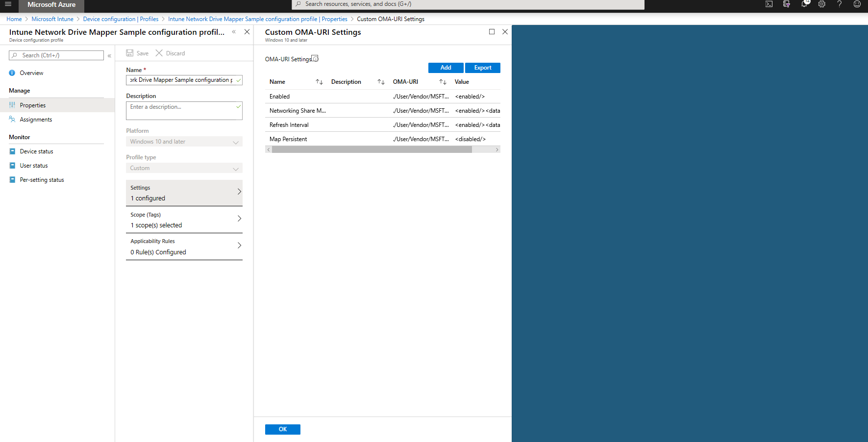Click the <disabled/> value cell
The height and width of the screenshot is (442, 868).
pyautogui.click(x=471, y=139)
